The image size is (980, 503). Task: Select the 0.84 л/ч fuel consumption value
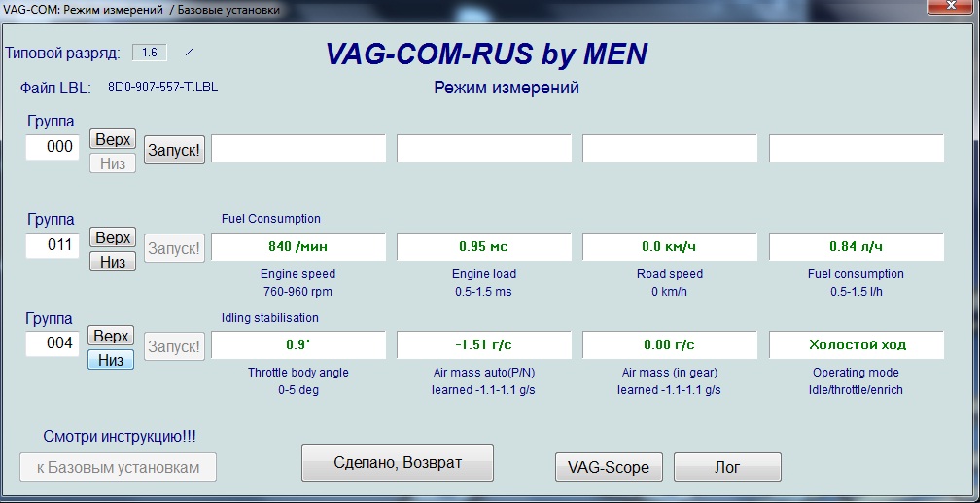click(x=857, y=246)
